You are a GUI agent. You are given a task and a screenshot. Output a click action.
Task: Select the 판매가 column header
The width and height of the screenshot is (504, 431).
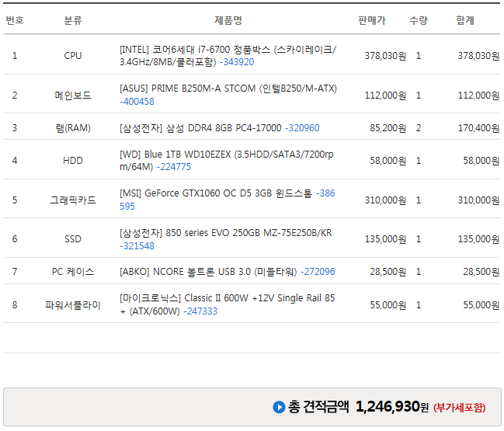[x=372, y=20]
